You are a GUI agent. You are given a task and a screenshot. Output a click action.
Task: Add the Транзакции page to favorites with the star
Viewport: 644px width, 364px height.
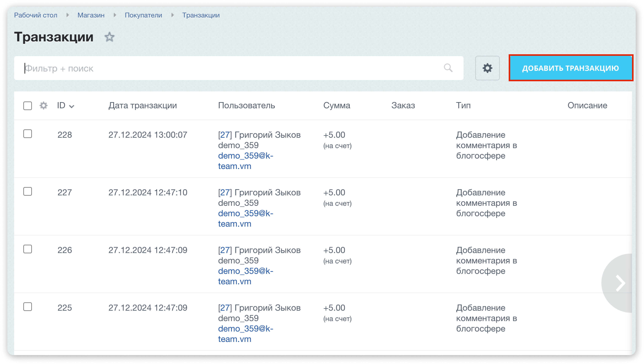click(x=109, y=37)
